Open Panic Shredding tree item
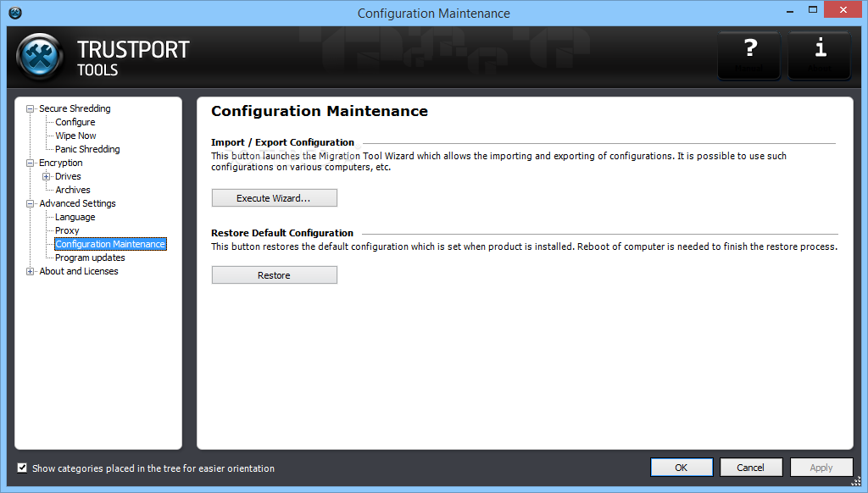Viewport: 868px width, 493px height. point(87,149)
